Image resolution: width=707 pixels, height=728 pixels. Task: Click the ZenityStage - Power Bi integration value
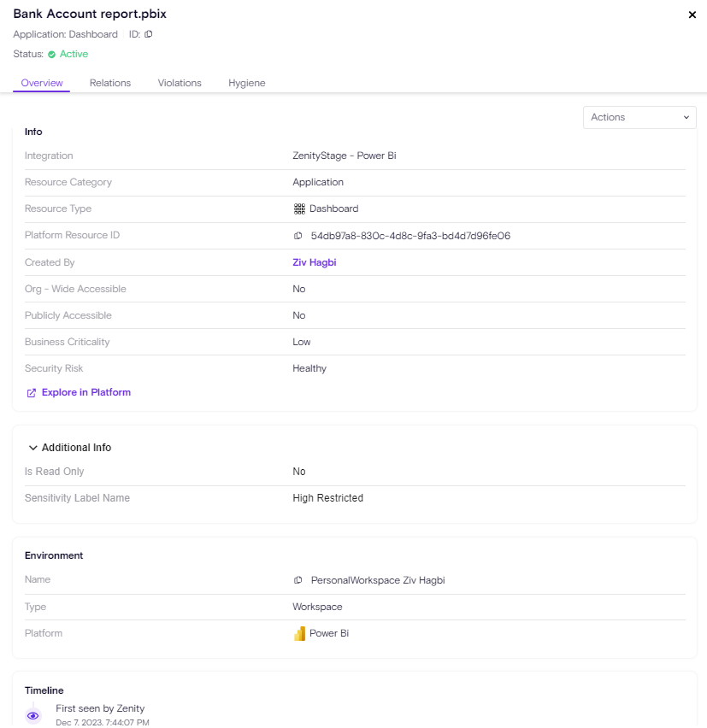(344, 156)
